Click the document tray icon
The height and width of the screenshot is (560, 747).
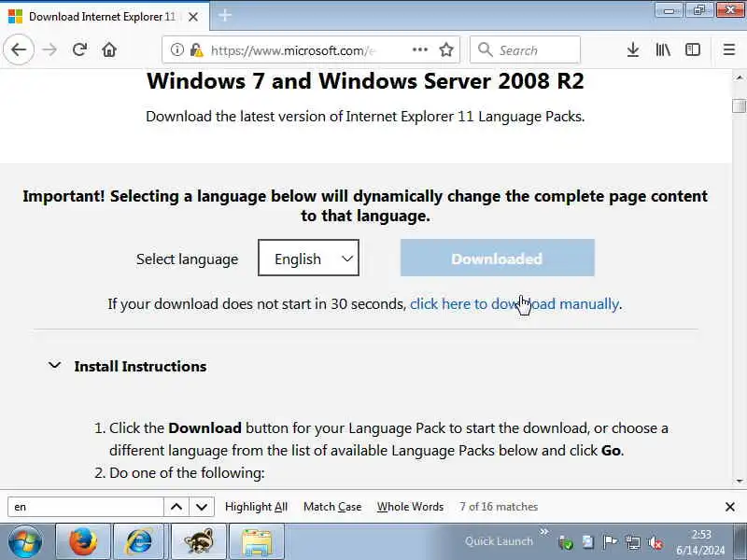coord(588,542)
